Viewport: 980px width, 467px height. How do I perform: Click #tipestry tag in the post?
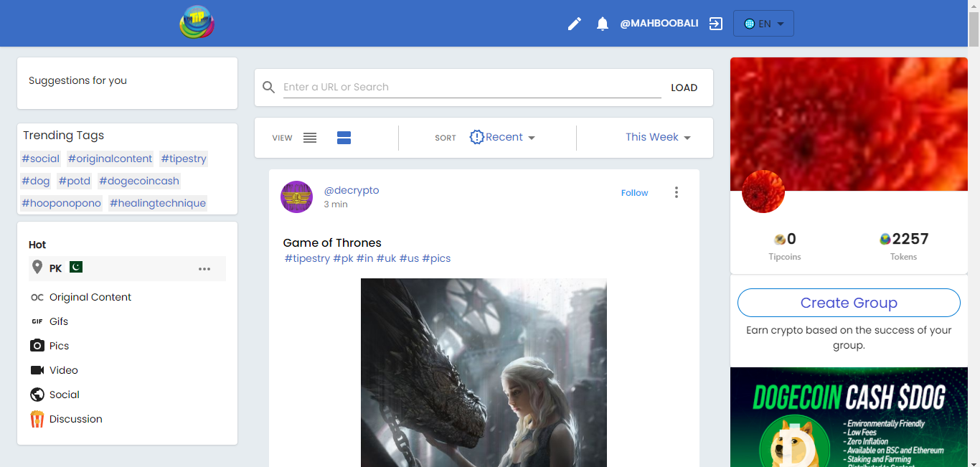point(307,258)
